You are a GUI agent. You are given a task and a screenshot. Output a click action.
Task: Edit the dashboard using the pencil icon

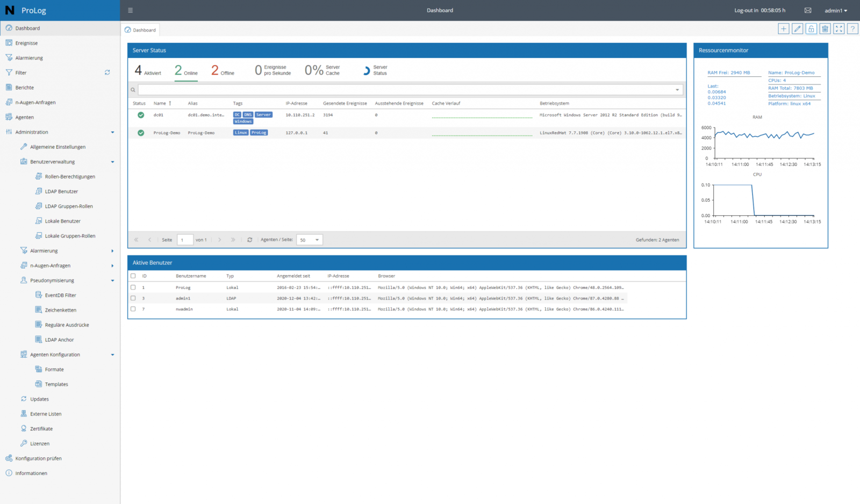click(797, 28)
